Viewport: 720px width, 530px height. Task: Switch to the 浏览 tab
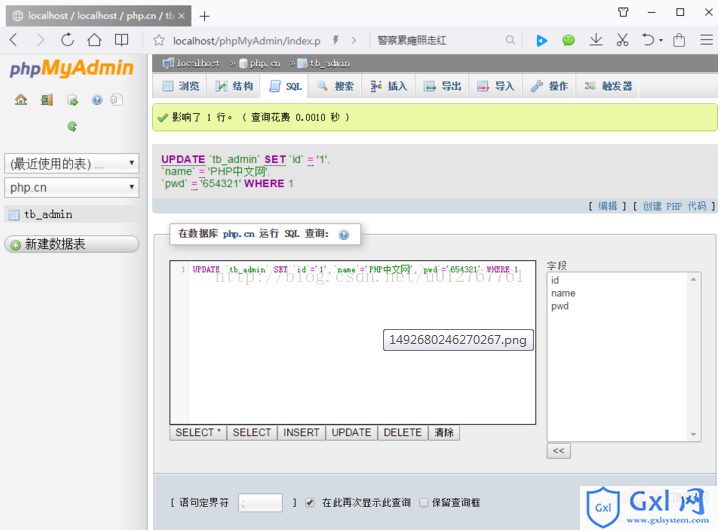coord(181,86)
